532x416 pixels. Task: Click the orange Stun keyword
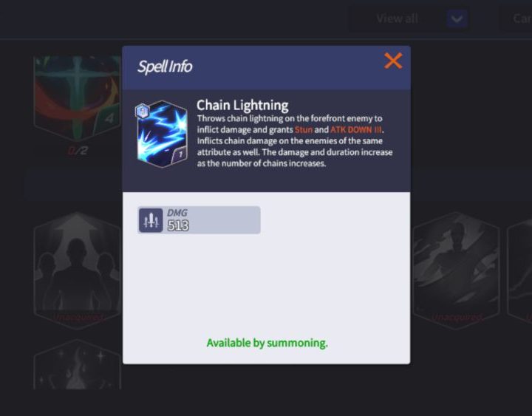click(304, 130)
